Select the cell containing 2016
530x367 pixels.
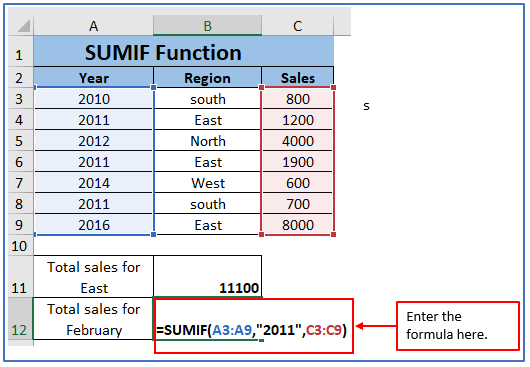tap(94, 224)
